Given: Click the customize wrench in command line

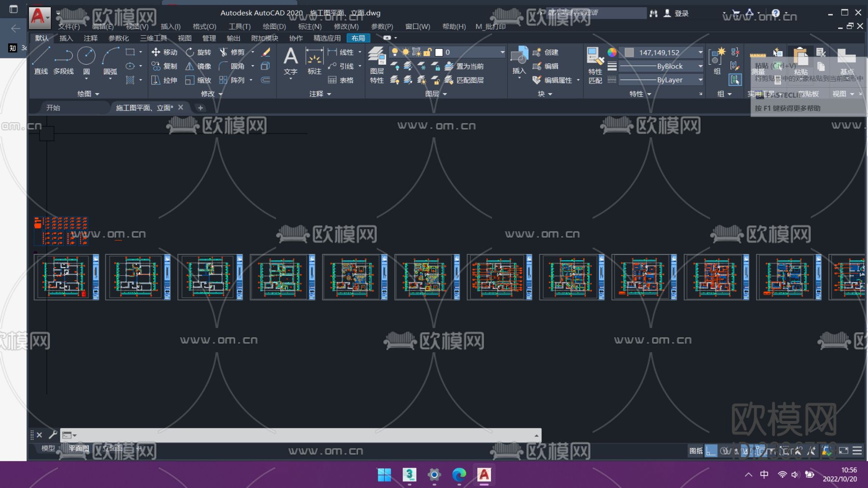Looking at the screenshot, I should 53,435.
